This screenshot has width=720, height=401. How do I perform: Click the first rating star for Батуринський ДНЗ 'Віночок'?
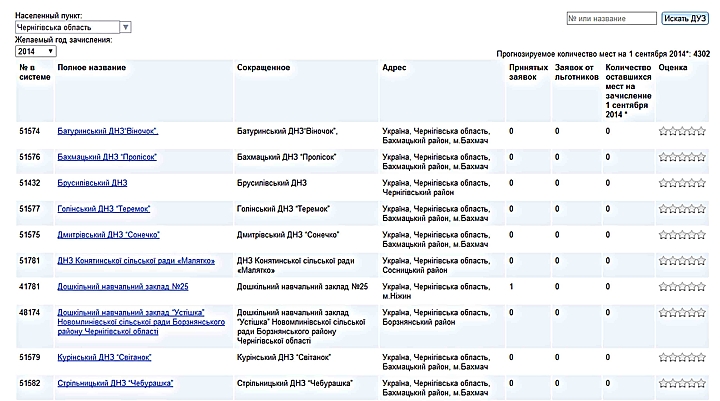click(x=664, y=131)
